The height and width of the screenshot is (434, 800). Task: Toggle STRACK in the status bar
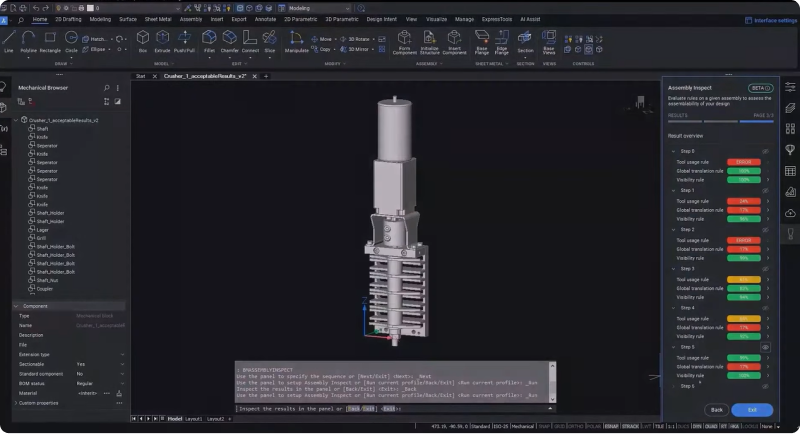point(630,426)
